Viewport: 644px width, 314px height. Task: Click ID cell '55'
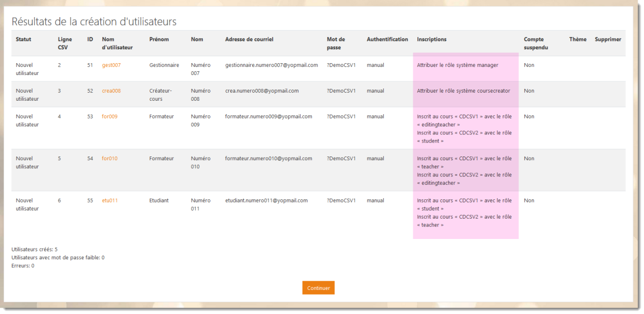click(90, 201)
